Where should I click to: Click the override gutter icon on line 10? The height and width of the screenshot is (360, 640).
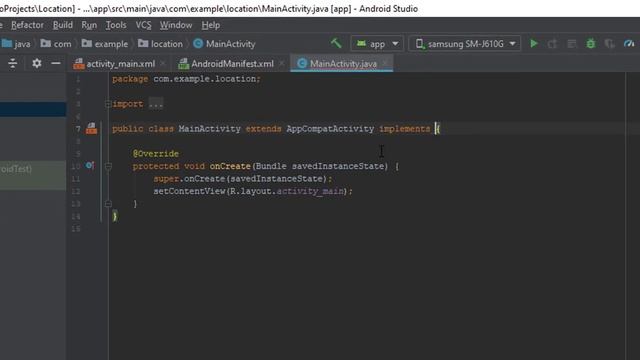tap(90, 166)
